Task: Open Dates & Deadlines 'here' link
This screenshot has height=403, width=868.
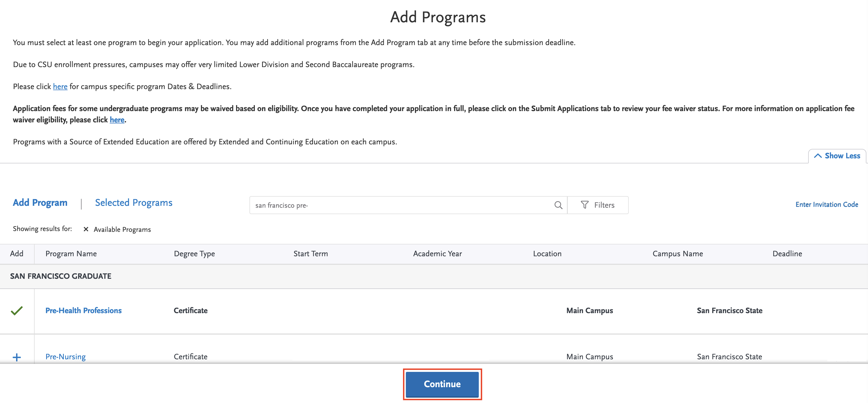Action: point(60,87)
